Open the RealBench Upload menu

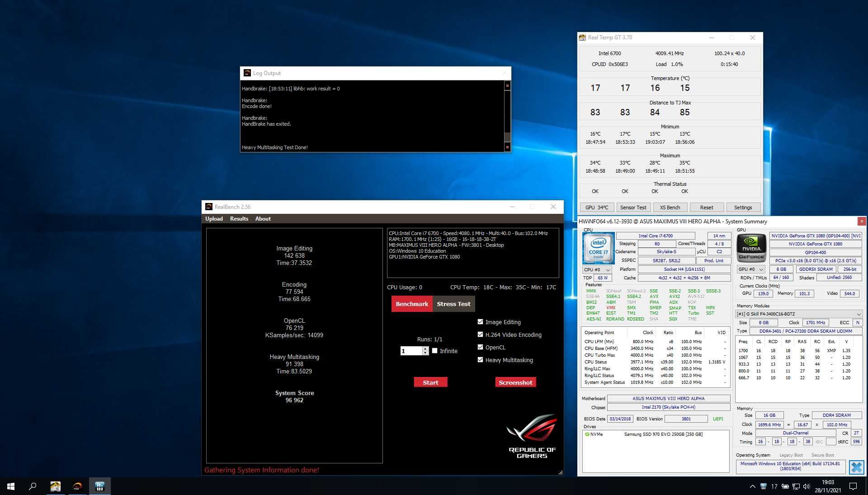pos(214,219)
